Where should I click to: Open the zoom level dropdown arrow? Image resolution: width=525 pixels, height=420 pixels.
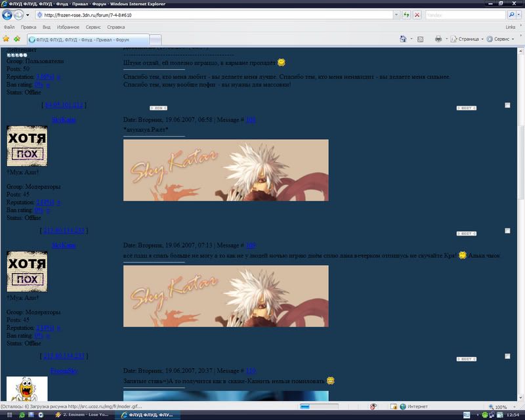click(x=514, y=407)
